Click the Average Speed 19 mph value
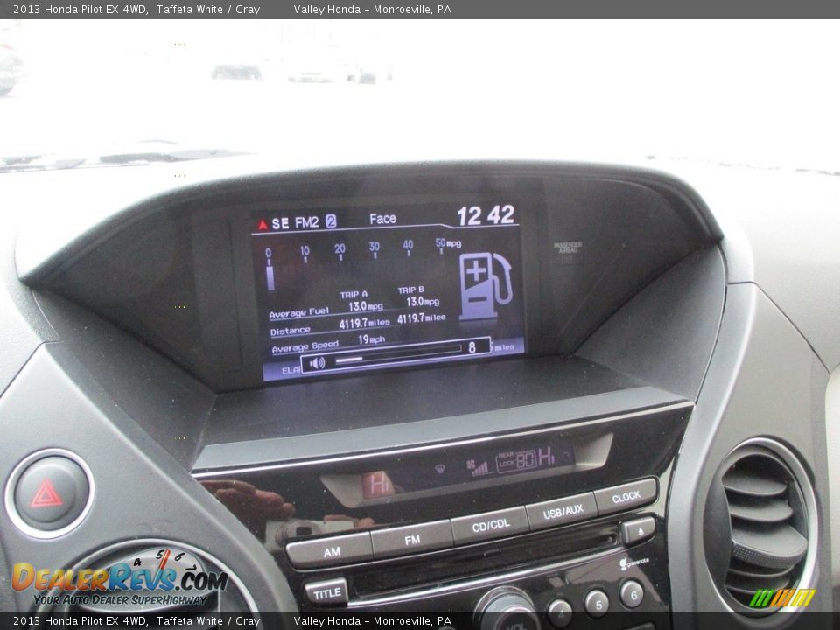The height and width of the screenshot is (630, 840). pyautogui.click(x=371, y=339)
